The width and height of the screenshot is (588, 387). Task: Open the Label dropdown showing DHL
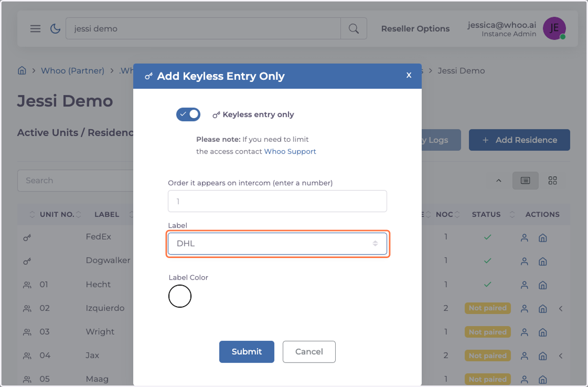(277, 243)
